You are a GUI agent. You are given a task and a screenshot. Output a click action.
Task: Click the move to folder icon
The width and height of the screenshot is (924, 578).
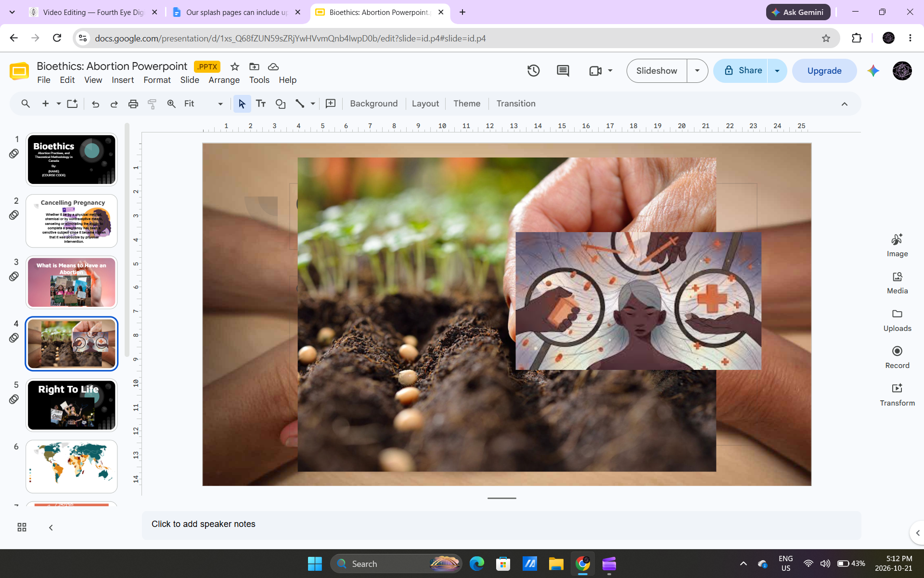254,66
